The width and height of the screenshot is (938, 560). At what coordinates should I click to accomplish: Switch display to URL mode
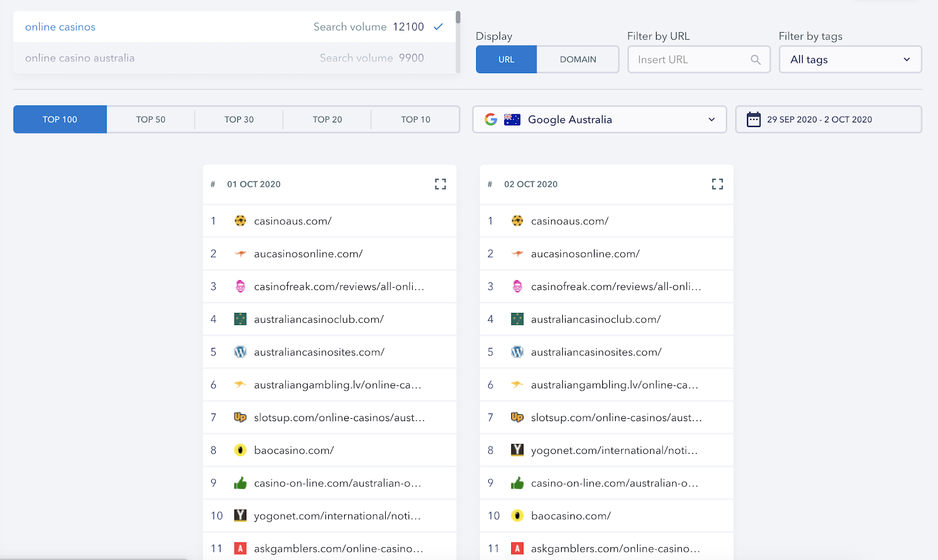pyautogui.click(x=507, y=60)
